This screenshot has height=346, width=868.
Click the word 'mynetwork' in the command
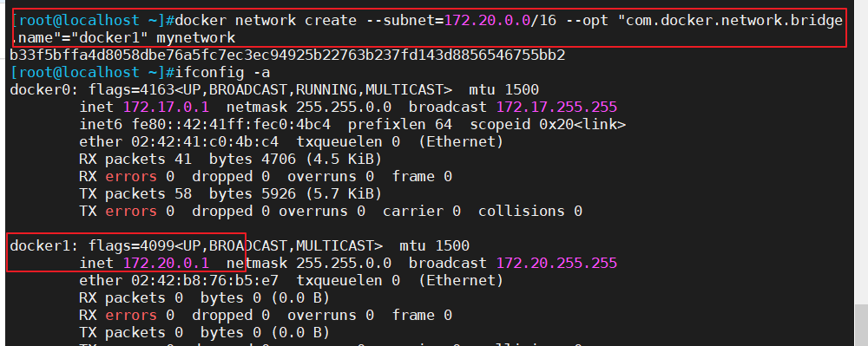coord(196,38)
